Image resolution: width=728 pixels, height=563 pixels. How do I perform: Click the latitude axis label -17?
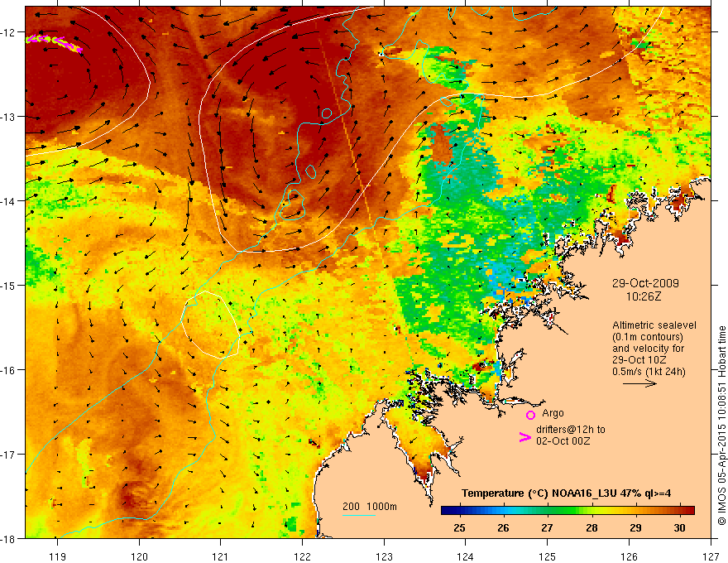click(x=7, y=455)
